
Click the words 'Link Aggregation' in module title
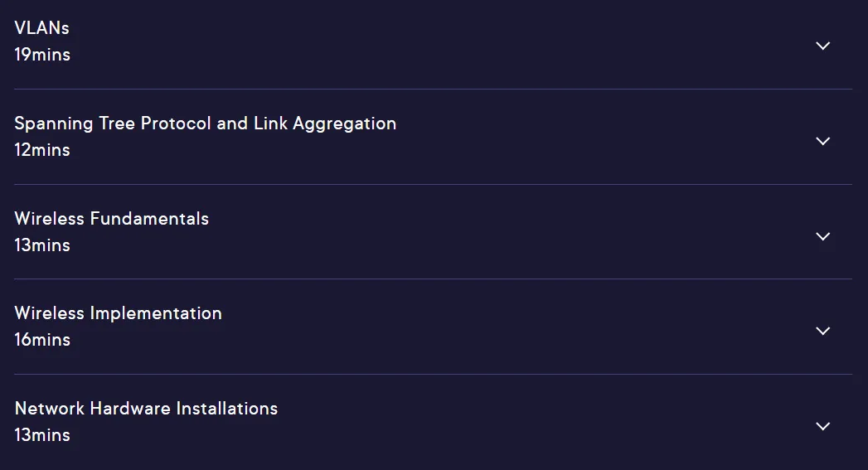click(x=325, y=124)
